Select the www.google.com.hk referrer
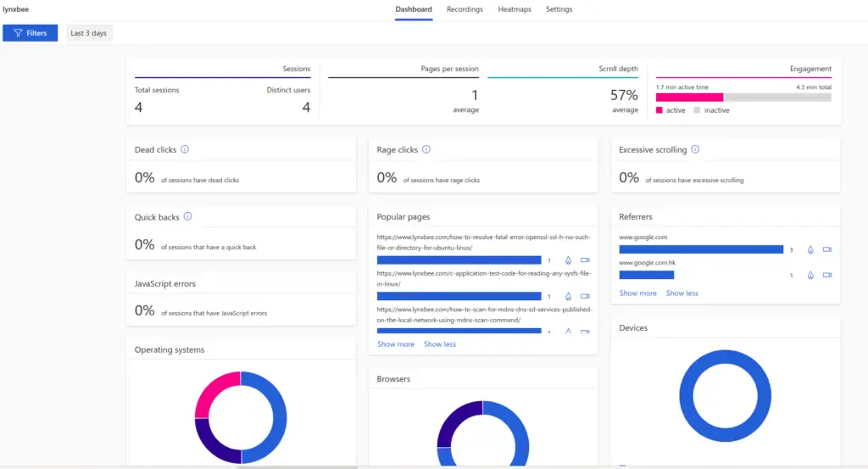This screenshot has width=868, height=469. (x=647, y=262)
